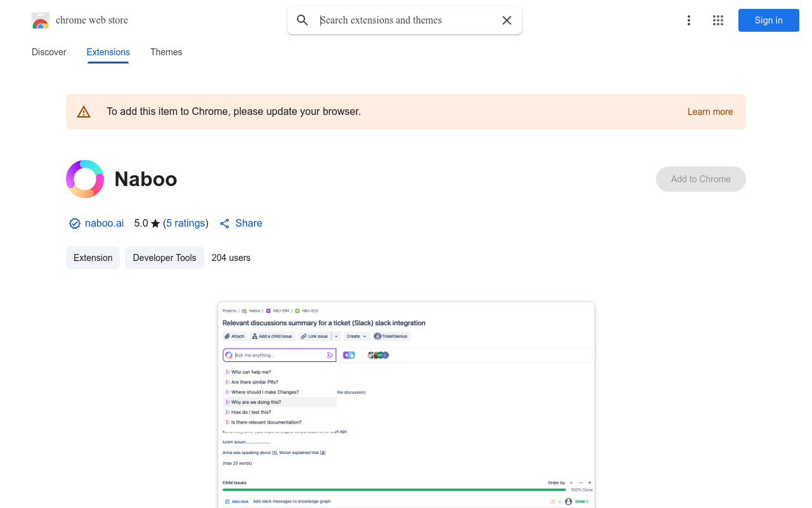Image resolution: width=812 pixels, height=508 pixels.
Task: Click the Naboo colorful ring logo
Action: (85, 179)
